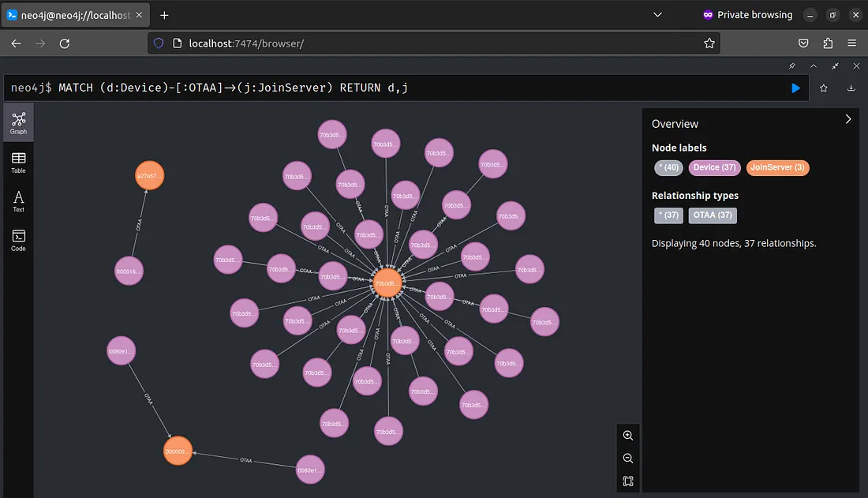Filter by the Device (37) node label
Screen dimensions: 868x498
pyautogui.click(x=713, y=167)
